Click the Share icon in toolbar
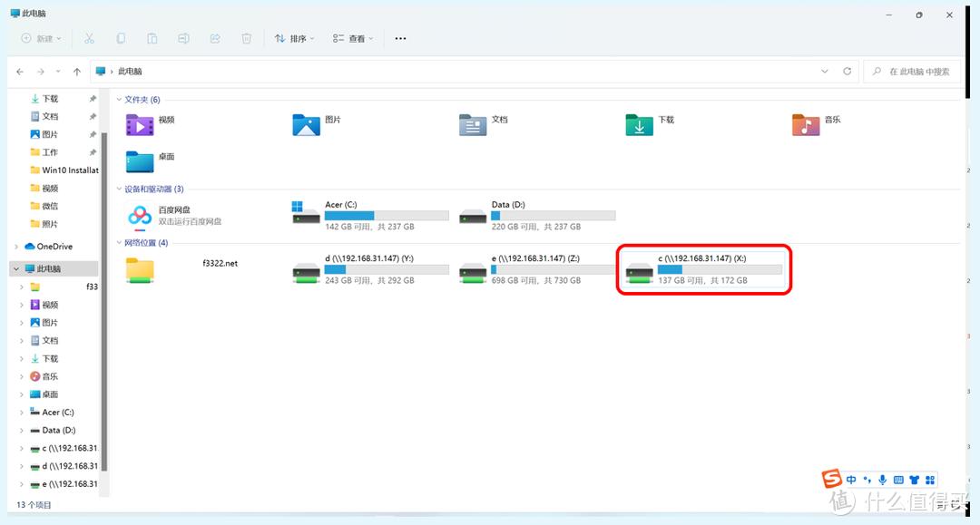This screenshot has height=525, width=980. 215,39
